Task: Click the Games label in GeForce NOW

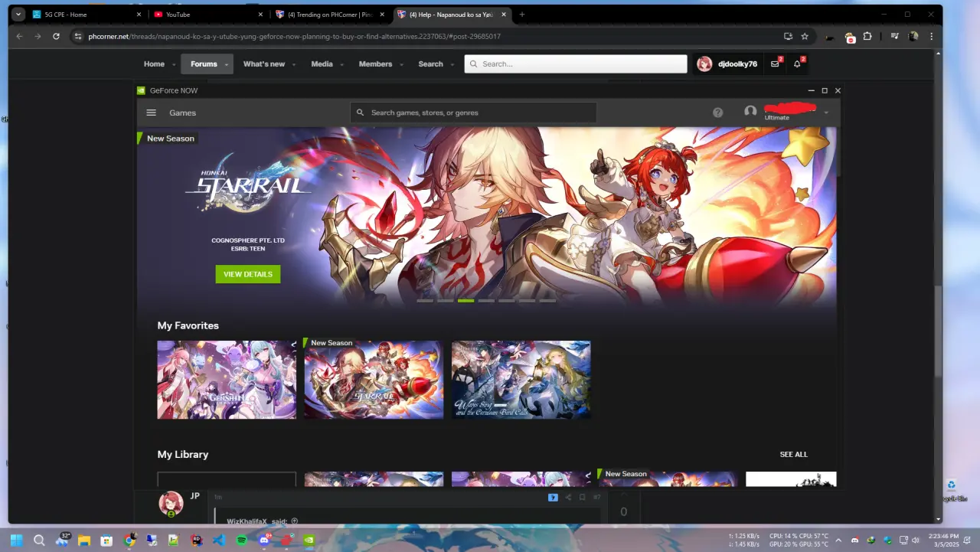Action: [x=183, y=113]
